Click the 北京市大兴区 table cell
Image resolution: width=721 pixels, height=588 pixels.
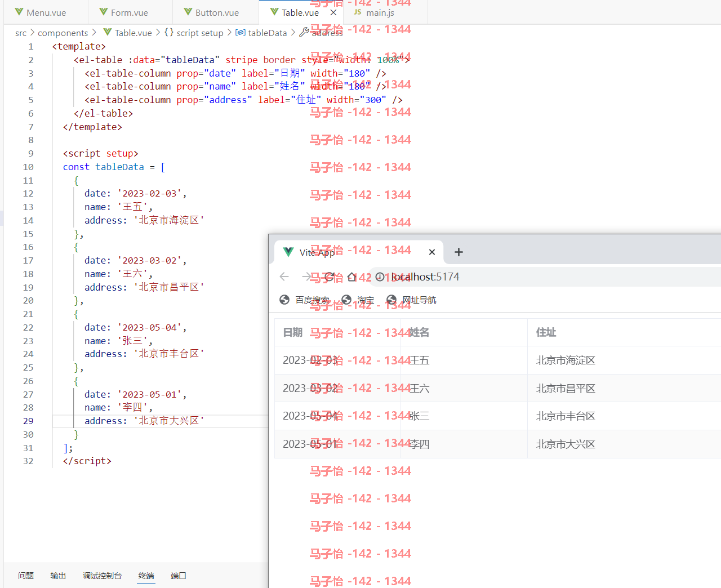[624, 444]
